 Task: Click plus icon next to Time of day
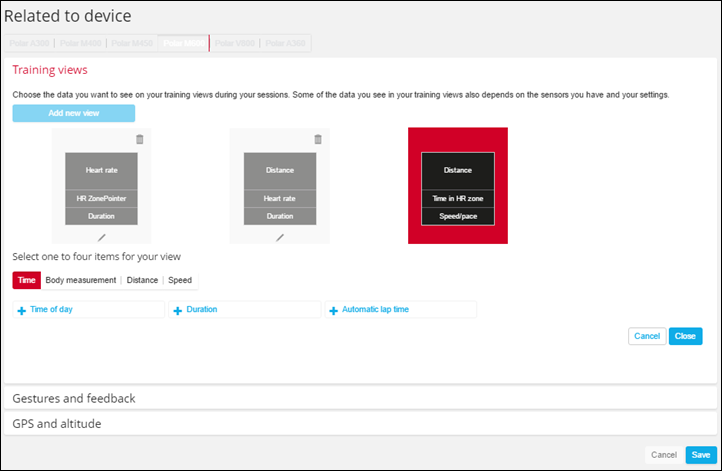(x=22, y=311)
